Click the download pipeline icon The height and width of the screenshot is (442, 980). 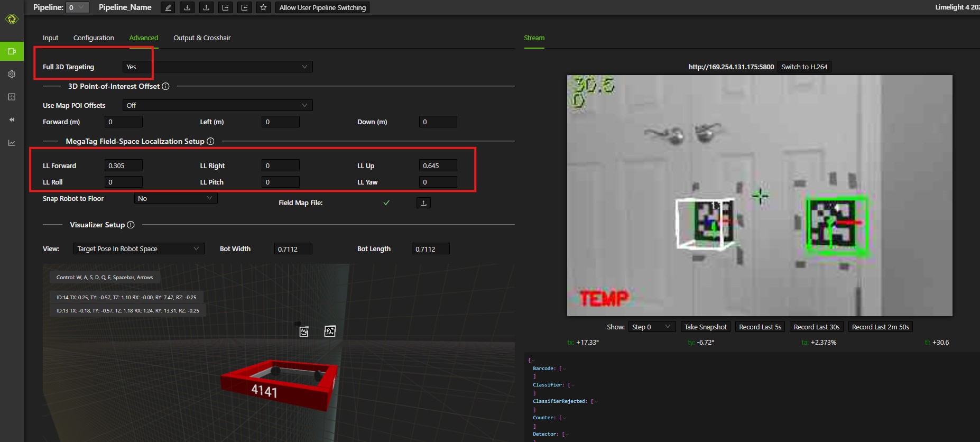point(187,7)
